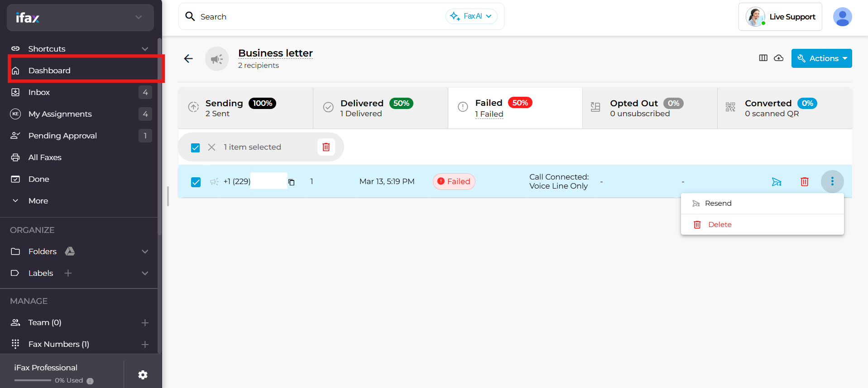Expand the Labels chevron
This screenshot has width=868, height=388.
tap(145, 273)
